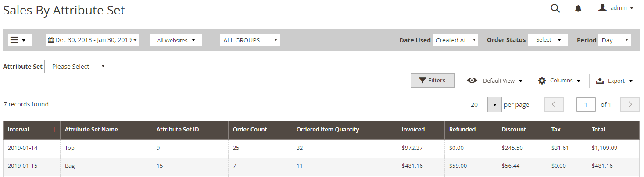This screenshot has width=644, height=177.
Task: Click the Filters button
Action: 432,80
